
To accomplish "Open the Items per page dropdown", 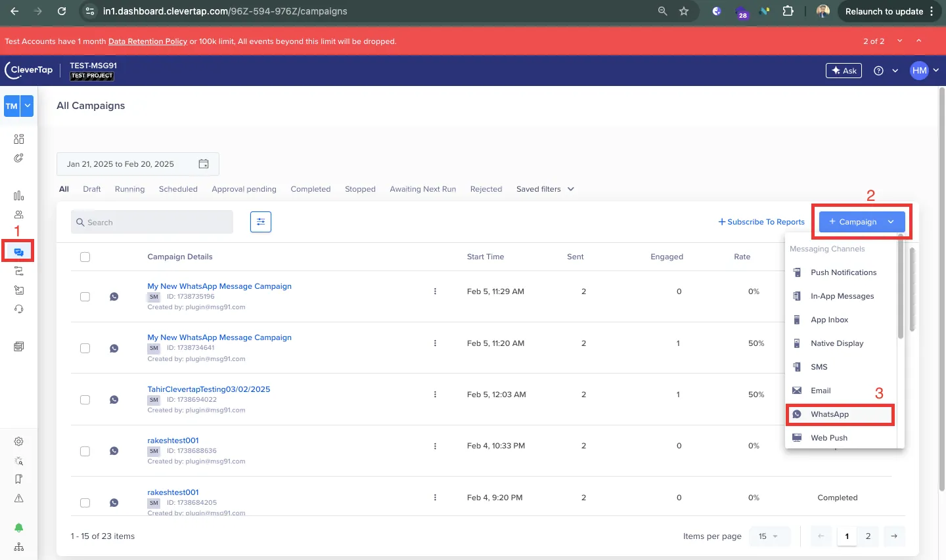I will [x=767, y=536].
